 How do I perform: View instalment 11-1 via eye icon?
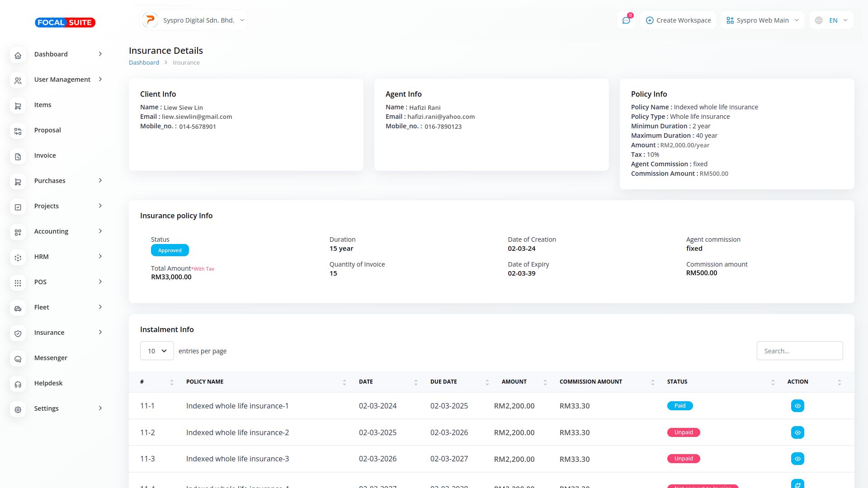797,406
